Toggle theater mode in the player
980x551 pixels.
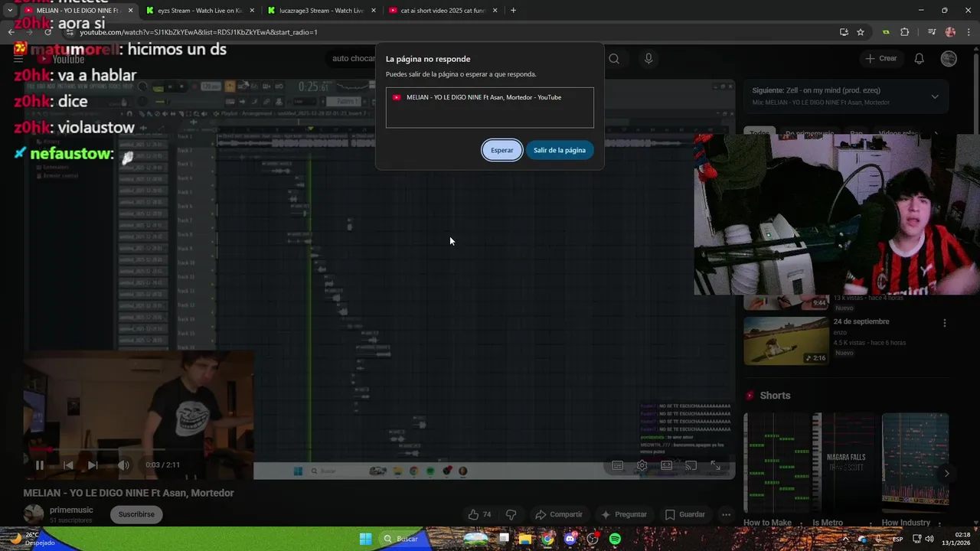pyautogui.click(x=666, y=465)
